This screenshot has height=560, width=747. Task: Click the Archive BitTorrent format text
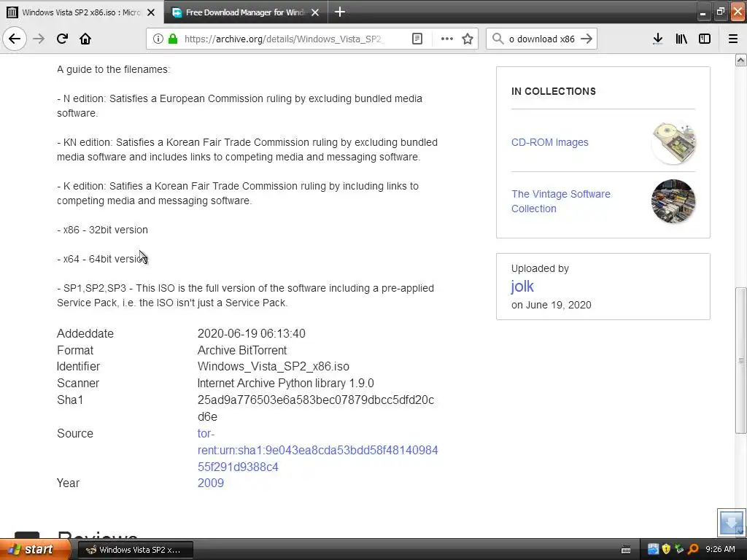tap(242, 350)
